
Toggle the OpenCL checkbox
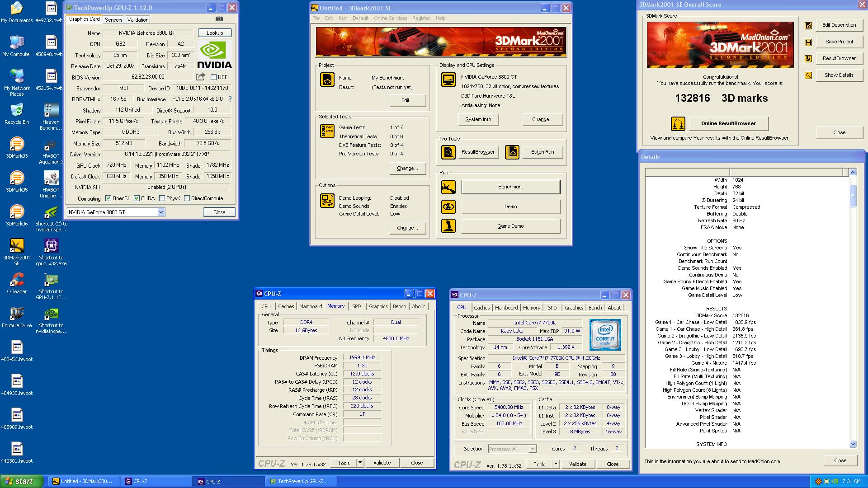click(x=108, y=198)
